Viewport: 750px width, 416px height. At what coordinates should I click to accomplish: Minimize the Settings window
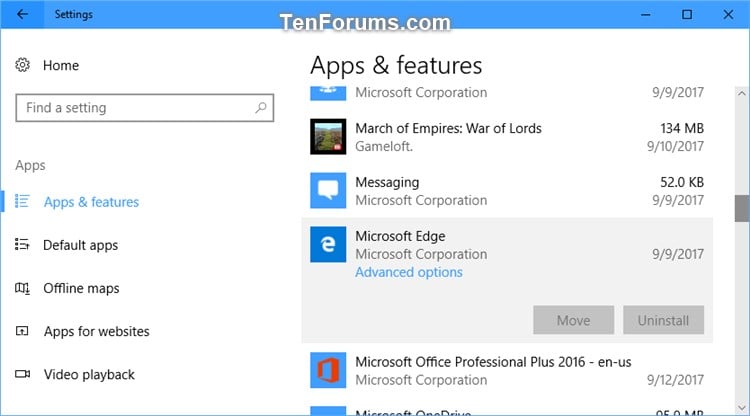(x=646, y=14)
